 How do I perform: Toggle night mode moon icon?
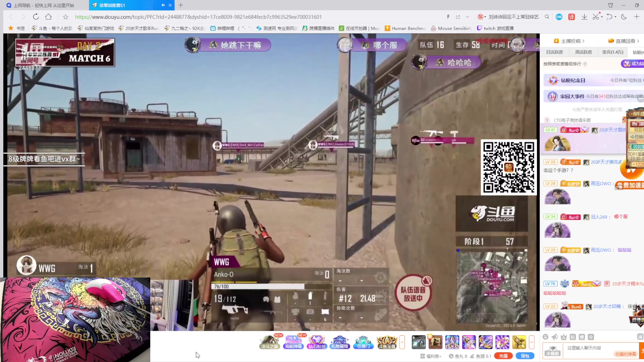pyautogui.click(x=624, y=17)
